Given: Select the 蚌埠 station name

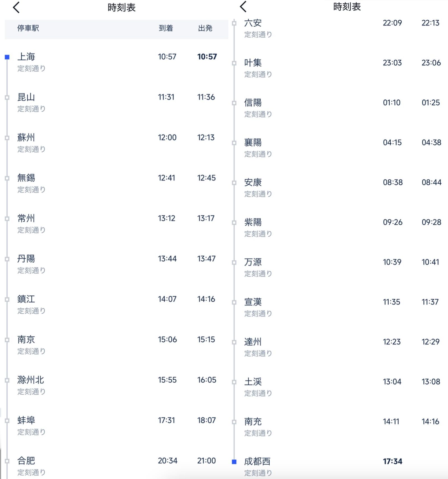Looking at the screenshot, I should pyautogui.click(x=26, y=420).
